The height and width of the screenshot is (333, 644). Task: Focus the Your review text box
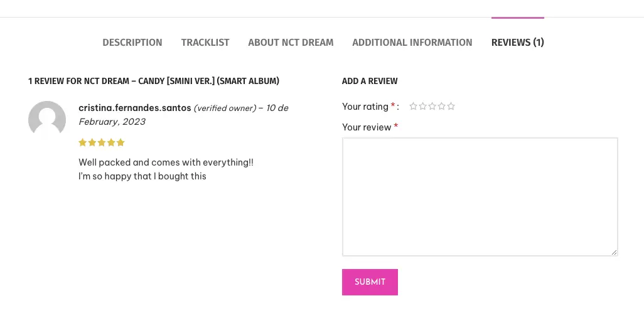tap(480, 196)
